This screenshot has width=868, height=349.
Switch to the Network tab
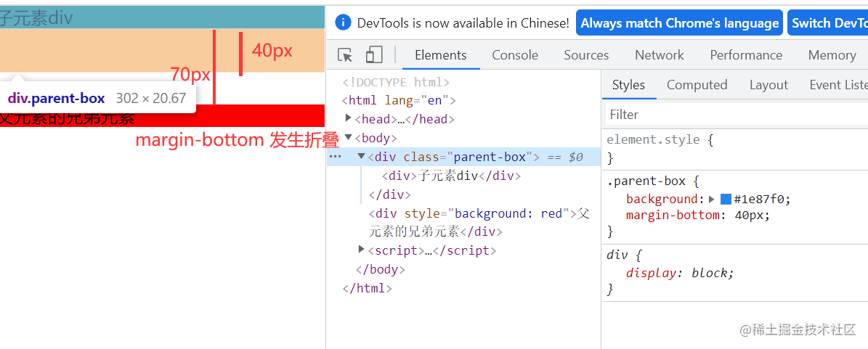(660, 55)
